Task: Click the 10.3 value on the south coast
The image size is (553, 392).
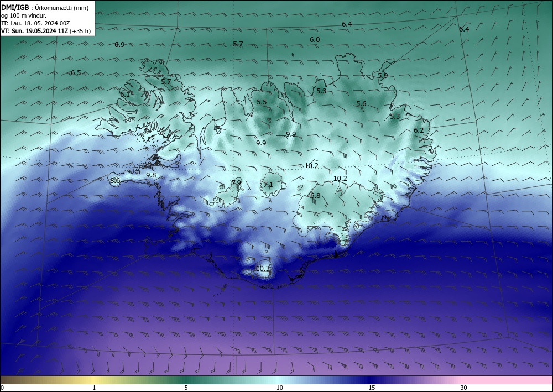Action: click(263, 269)
